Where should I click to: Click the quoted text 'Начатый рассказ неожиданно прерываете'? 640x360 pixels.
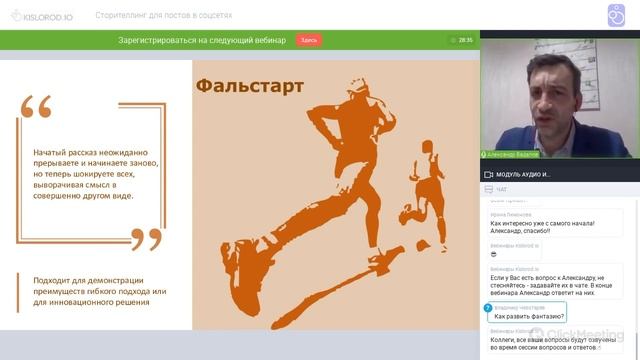[96, 174]
